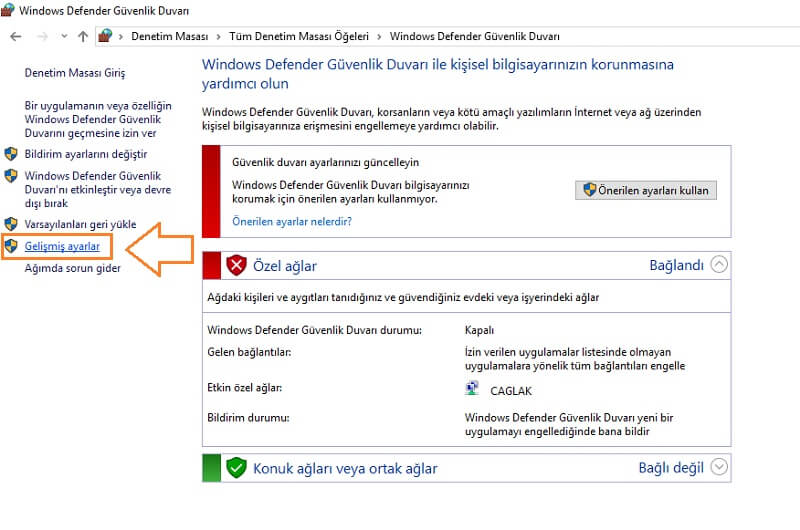Collapse the Özel ağlar section
The height and width of the screenshot is (530, 800).
(719, 265)
